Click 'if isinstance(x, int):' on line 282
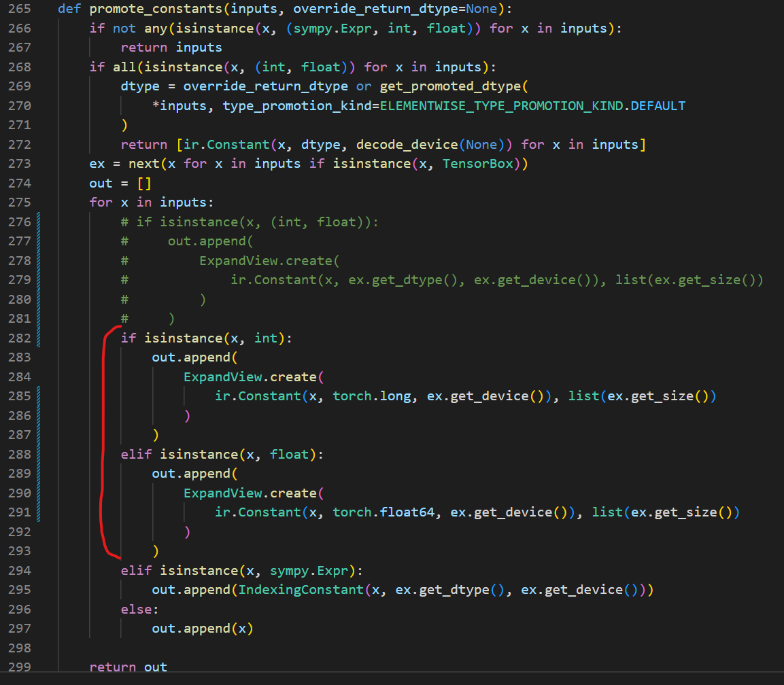The width and height of the screenshot is (784, 685). (x=206, y=338)
